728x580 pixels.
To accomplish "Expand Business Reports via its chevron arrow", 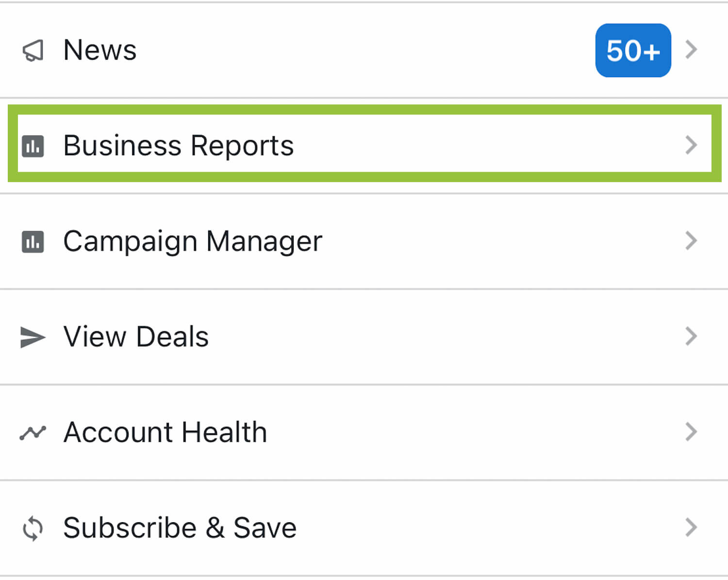I will 692,145.
